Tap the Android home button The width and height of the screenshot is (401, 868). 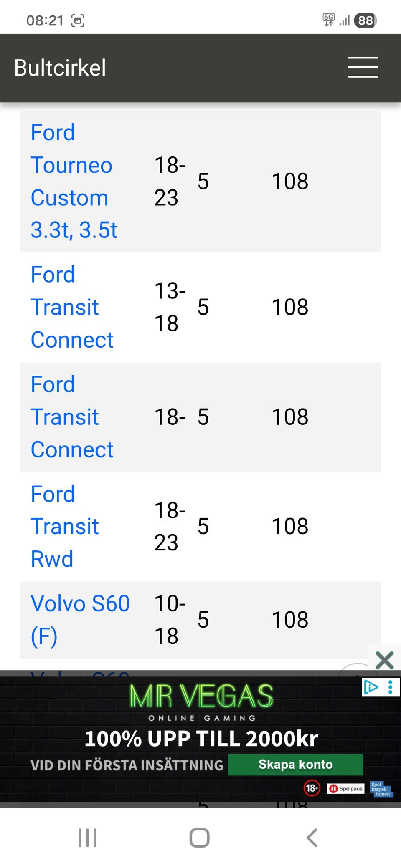click(x=200, y=838)
